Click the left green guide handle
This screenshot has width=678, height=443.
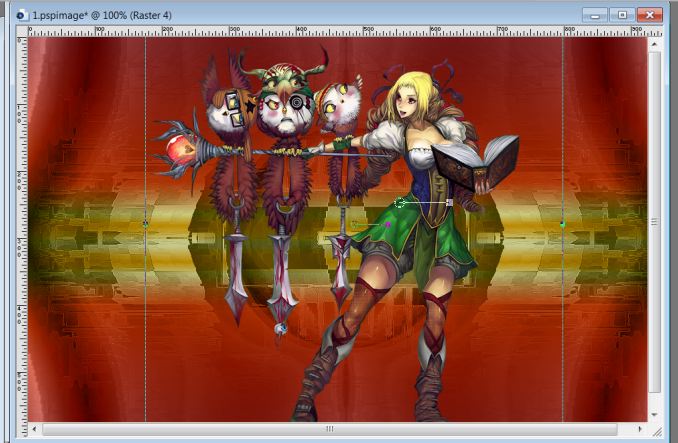tap(145, 224)
